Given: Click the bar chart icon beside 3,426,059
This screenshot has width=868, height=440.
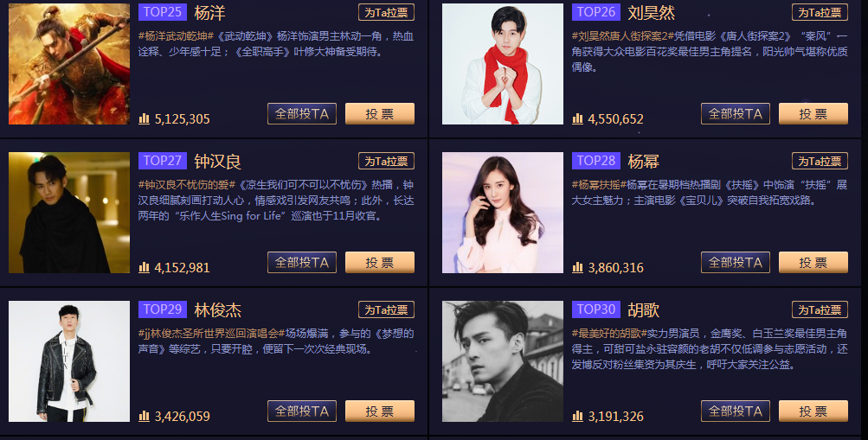Looking at the screenshot, I should tap(144, 417).
